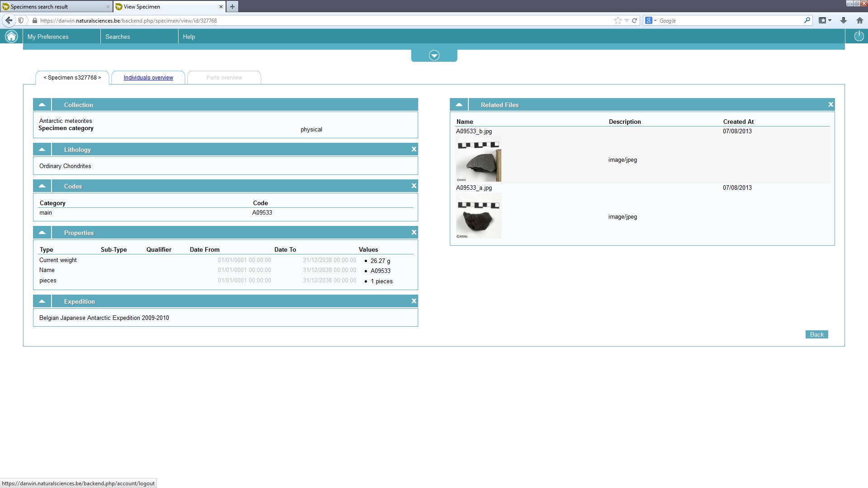Image resolution: width=868 pixels, height=488 pixels.
Task: Close the Codes widget with X
Action: click(414, 186)
